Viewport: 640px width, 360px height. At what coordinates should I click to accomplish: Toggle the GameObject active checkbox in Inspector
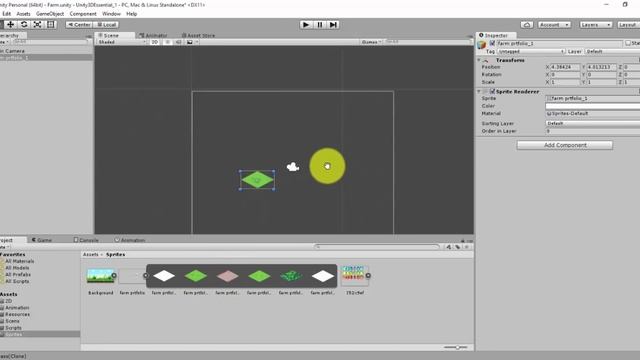(x=492, y=43)
